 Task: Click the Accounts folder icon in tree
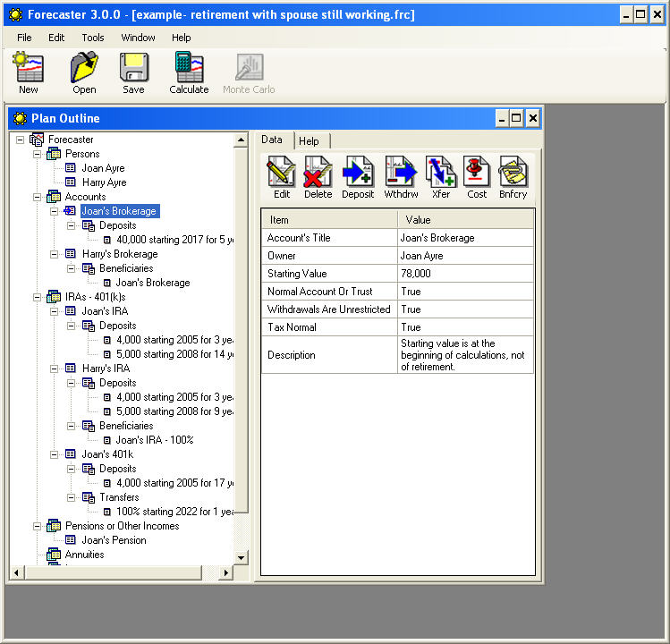point(54,197)
